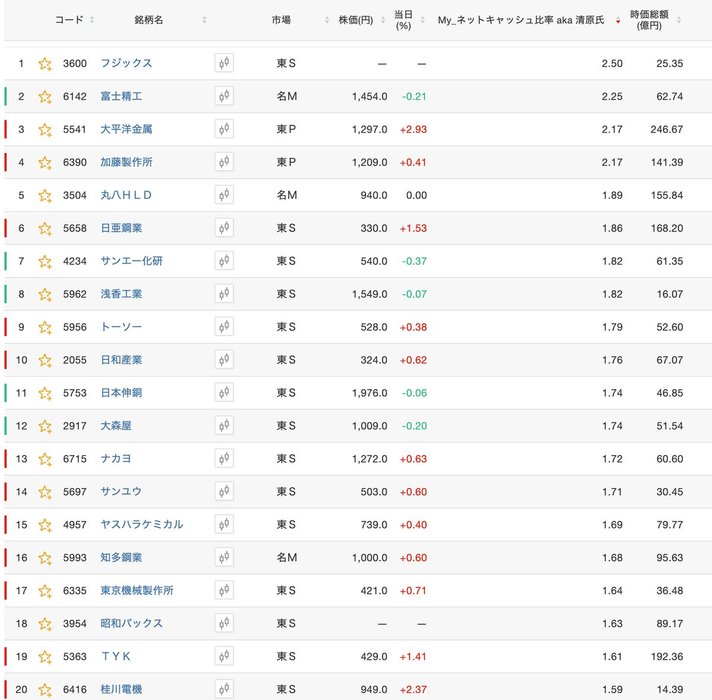The width and height of the screenshot is (712, 700).
Task: Open ヤスハラケミカル stock page link
Action: tap(142, 524)
